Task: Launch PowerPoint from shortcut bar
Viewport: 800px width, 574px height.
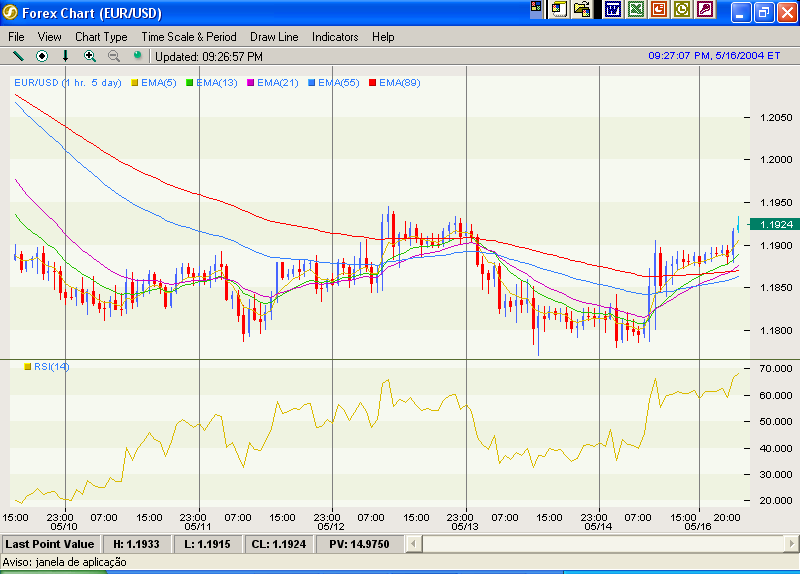Action: (659, 9)
